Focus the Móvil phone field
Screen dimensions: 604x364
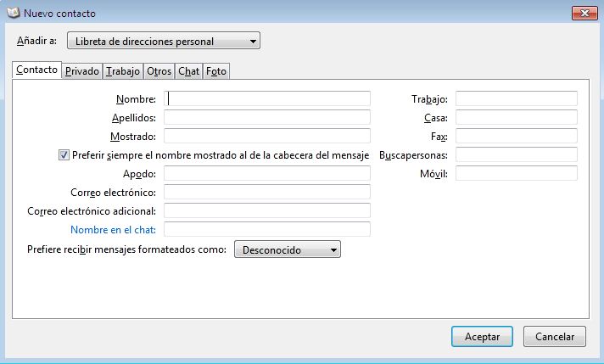click(x=517, y=173)
